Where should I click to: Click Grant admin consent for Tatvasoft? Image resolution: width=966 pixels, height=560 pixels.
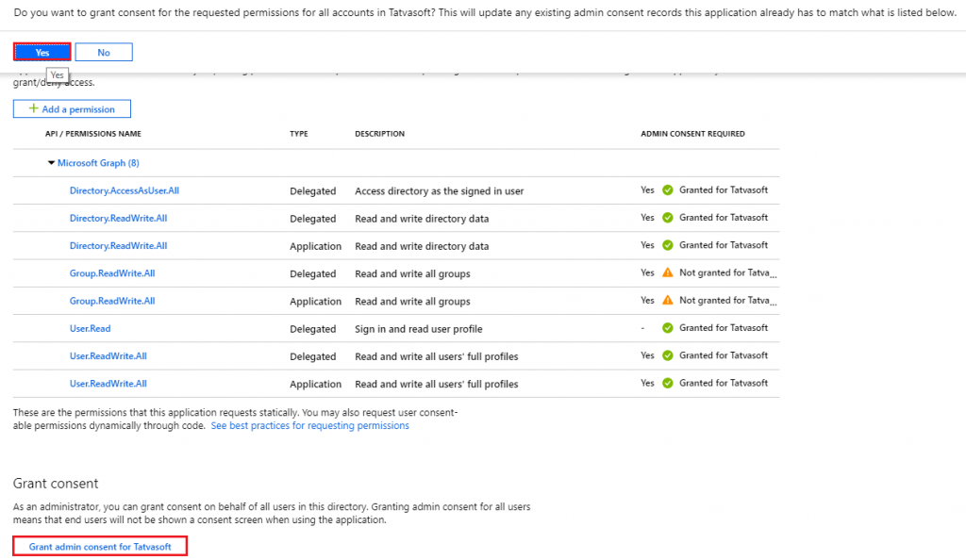99,545
